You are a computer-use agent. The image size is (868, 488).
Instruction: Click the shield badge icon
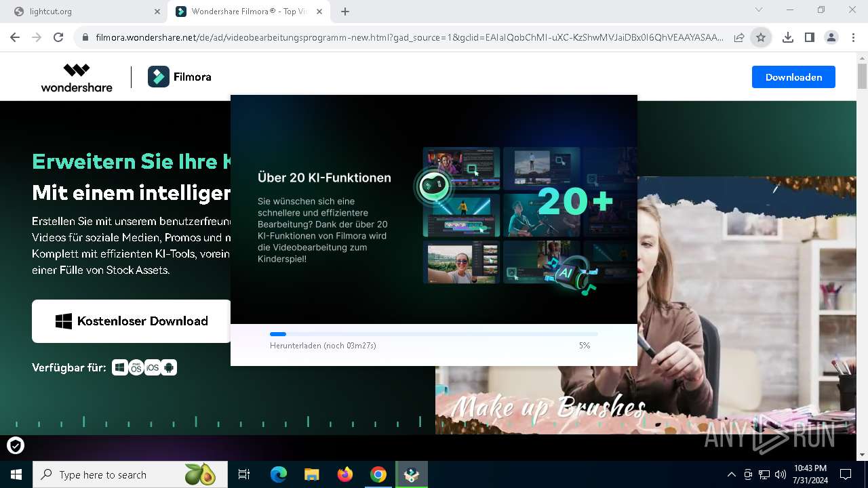pos(15,445)
